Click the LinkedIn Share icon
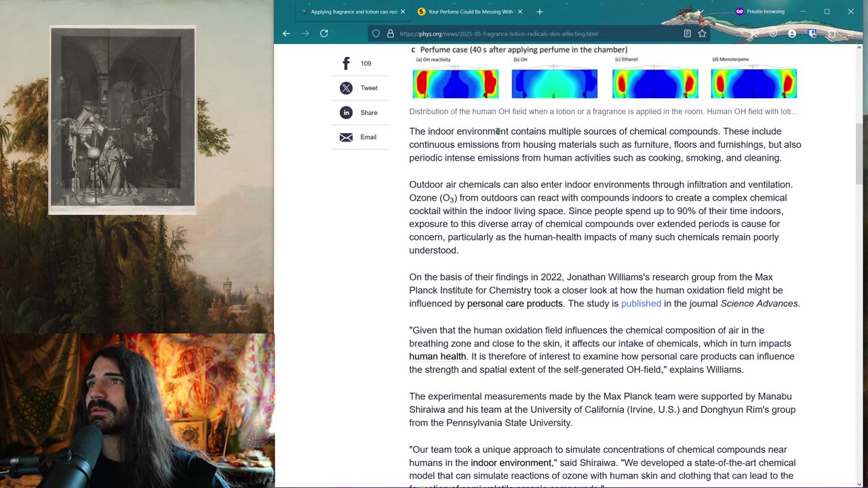Image resolution: width=868 pixels, height=488 pixels. pos(346,113)
